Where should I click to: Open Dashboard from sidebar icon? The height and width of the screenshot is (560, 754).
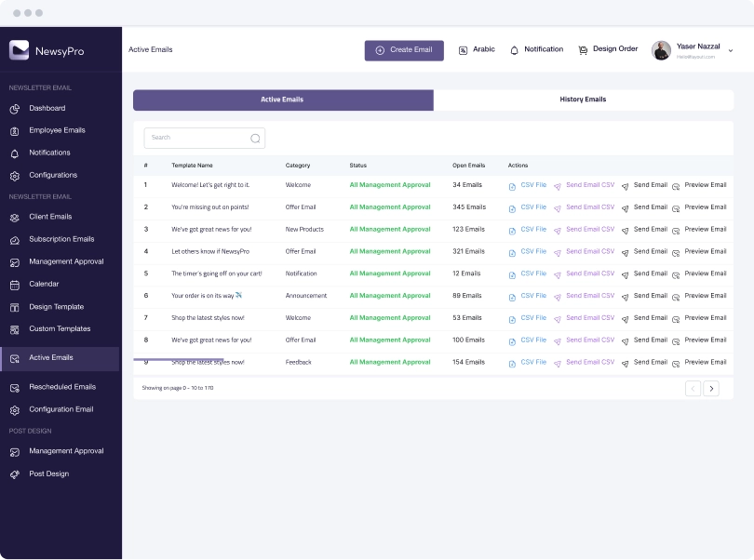point(15,109)
